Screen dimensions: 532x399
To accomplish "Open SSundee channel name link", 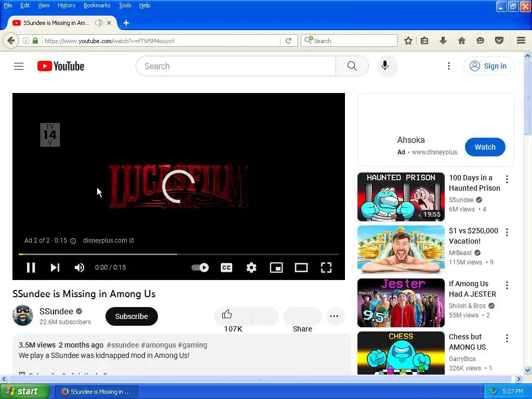I will click(x=56, y=311).
